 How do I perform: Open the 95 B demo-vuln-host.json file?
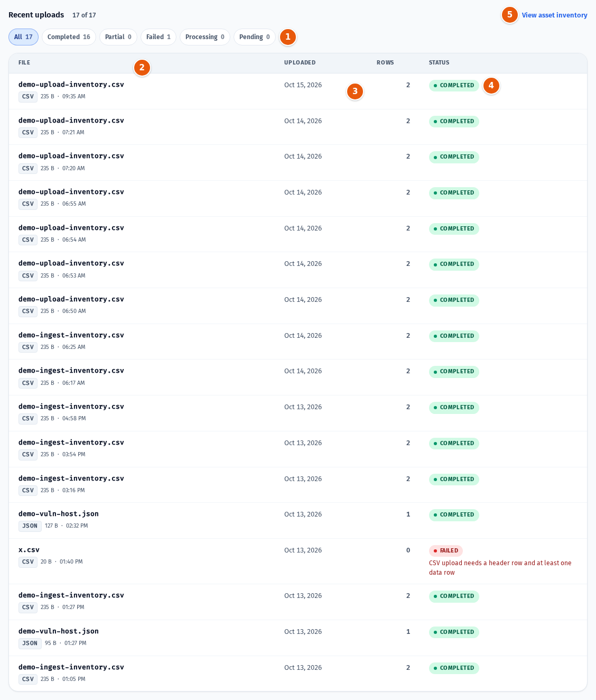59,631
